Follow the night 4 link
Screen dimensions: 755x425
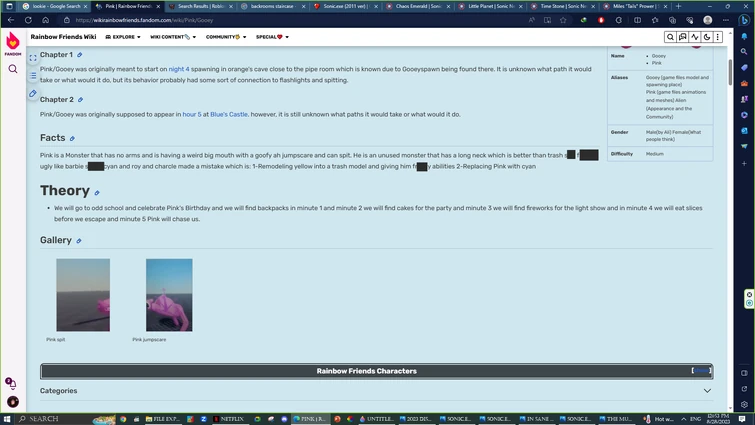[179, 69]
